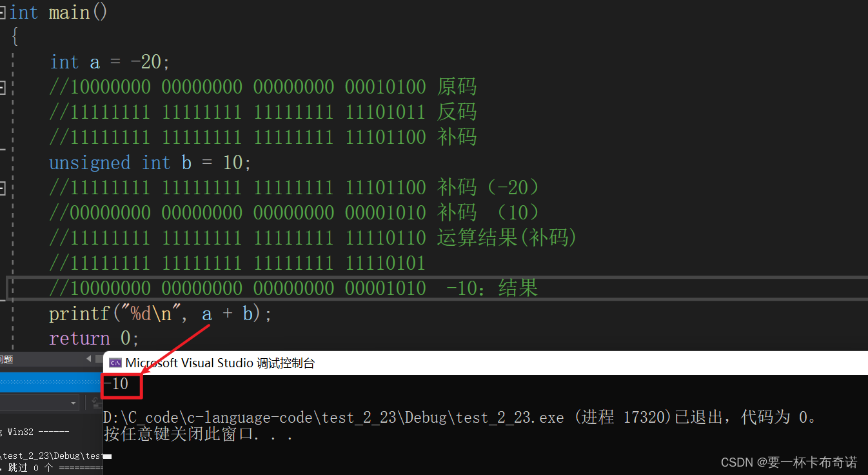Image resolution: width=868 pixels, height=475 pixels.
Task: Click the comment line ending with -10：结果
Action: coord(293,288)
